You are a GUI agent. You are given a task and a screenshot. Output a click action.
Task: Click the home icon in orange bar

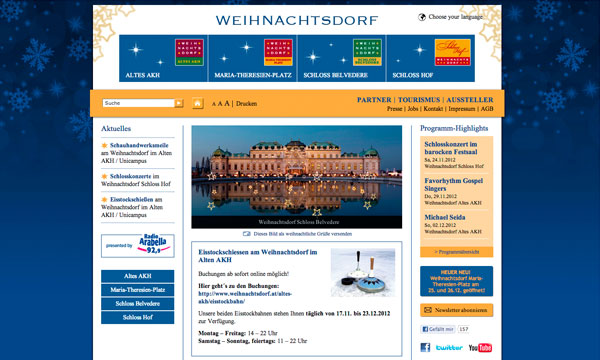point(197,103)
